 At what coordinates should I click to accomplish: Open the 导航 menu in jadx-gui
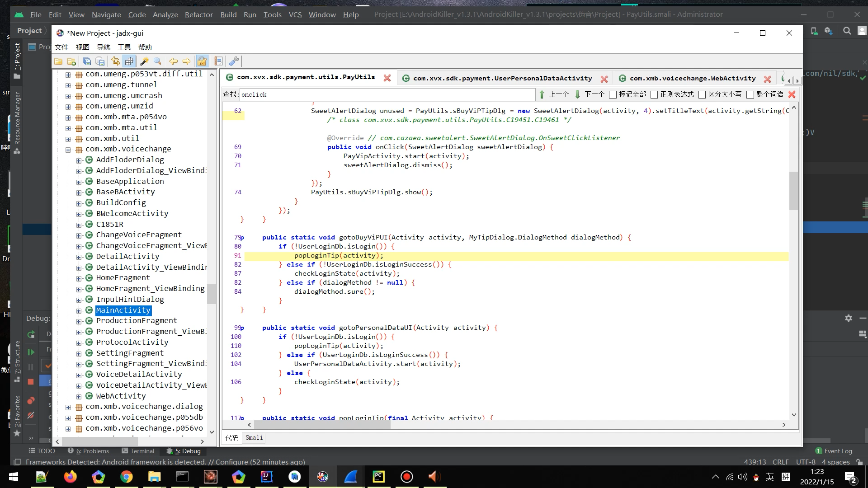coord(104,47)
